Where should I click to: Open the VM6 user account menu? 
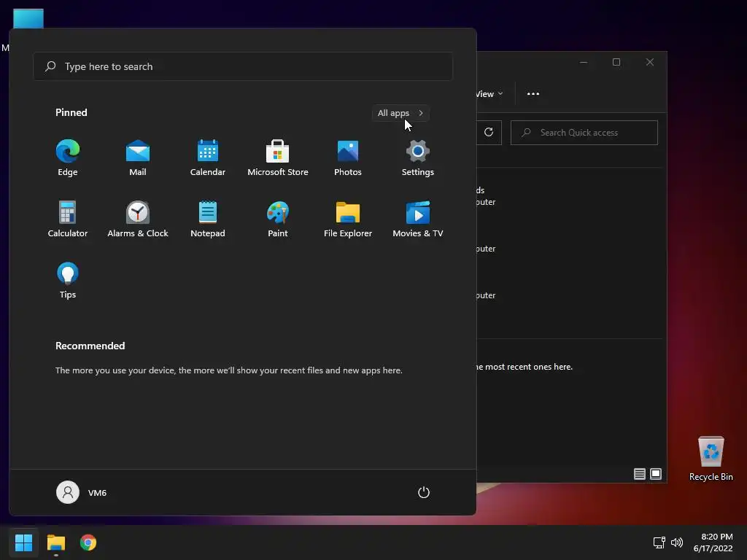pyautogui.click(x=82, y=492)
